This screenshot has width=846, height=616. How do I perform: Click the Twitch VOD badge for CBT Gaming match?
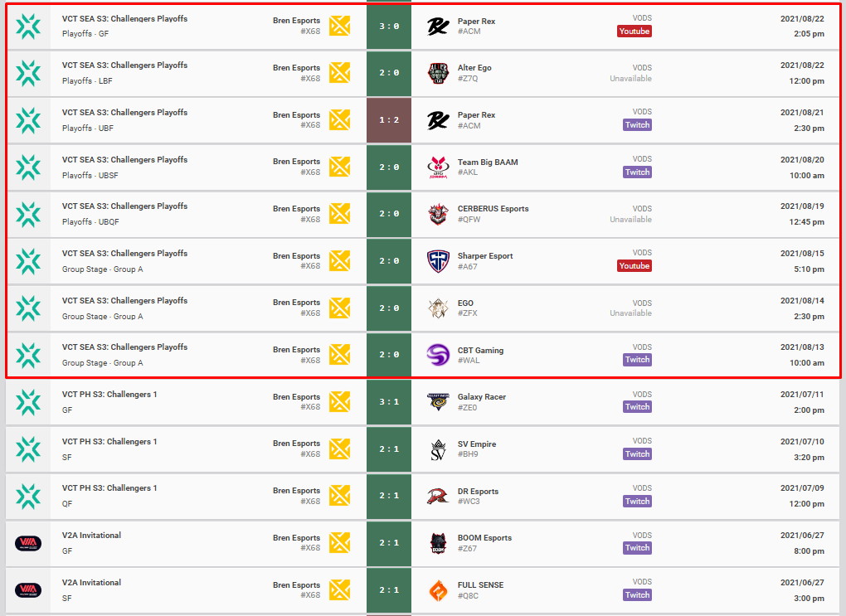(x=636, y=360)
